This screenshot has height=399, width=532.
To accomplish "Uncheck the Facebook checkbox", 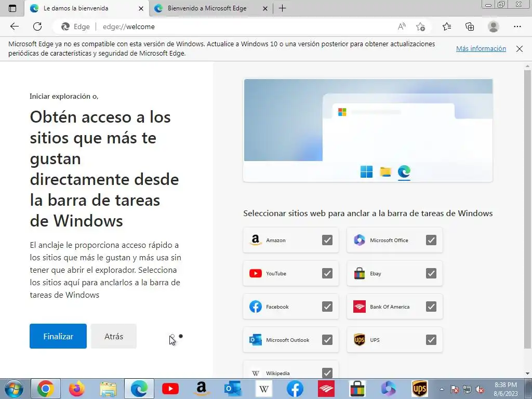I will pyautogui.click(x=327, y=307).
